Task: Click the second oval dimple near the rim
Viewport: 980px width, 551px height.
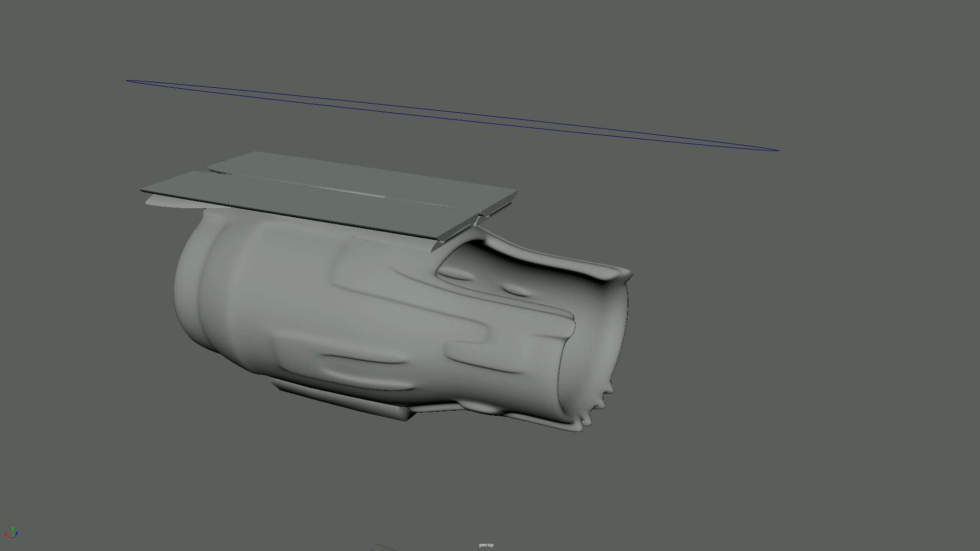Action: [x=517, y=291]
